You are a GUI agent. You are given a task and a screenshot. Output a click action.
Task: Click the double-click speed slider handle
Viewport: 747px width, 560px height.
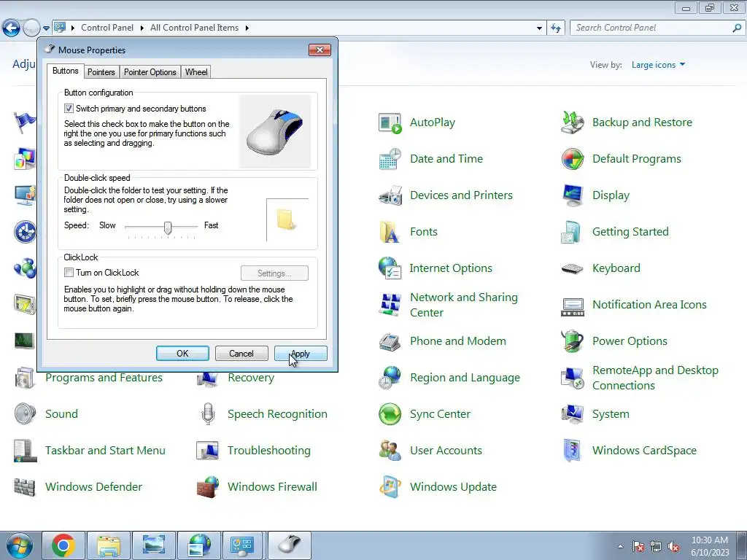pyautogui.click(x=168, y=227)
